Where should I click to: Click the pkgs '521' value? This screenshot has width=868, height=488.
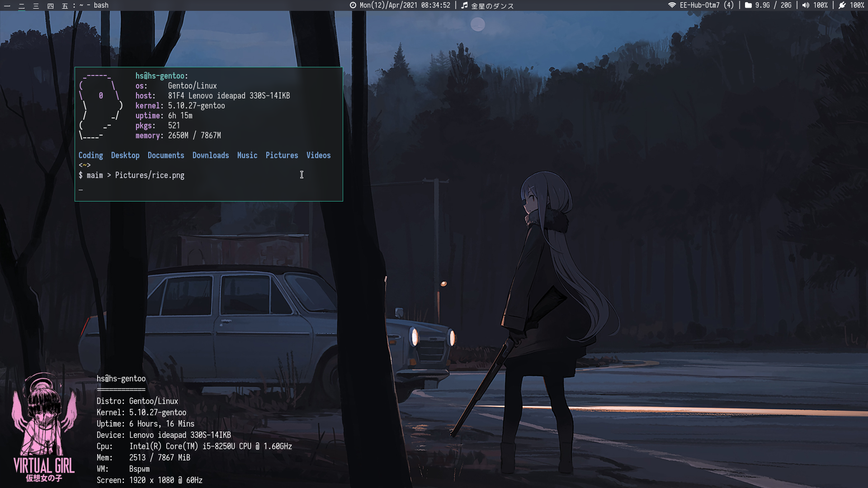tap(174, 126)
